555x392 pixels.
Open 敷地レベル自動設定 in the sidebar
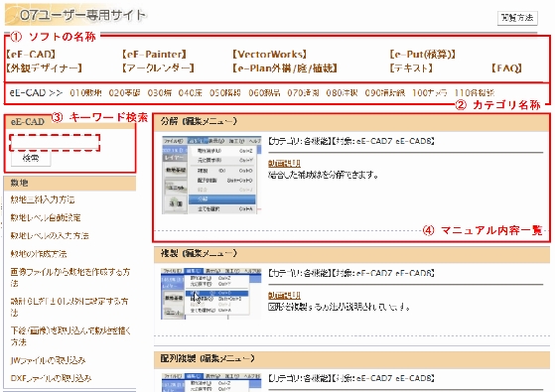click(x=46, y=217)
